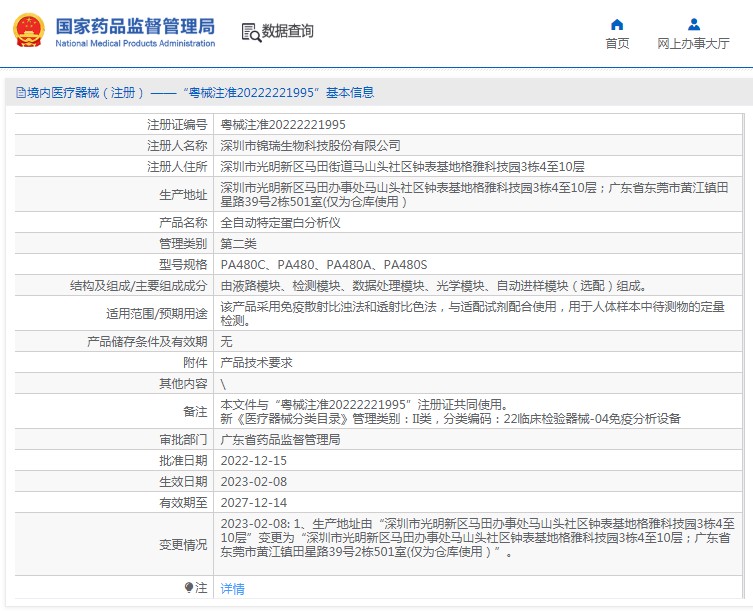Click the 国家药品监督管理局 title
This screenshot has height=611, width=753.
click(x=135, y=26)
